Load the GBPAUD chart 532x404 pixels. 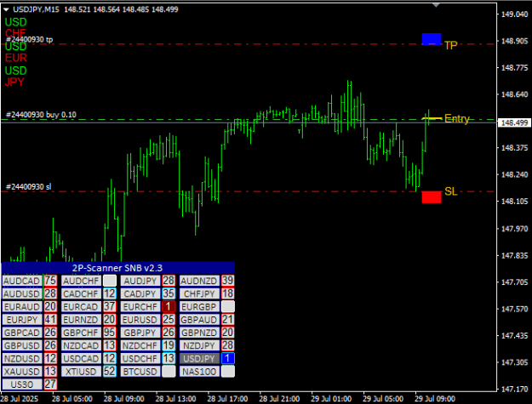pyautogui.click(x=199, y=319)
